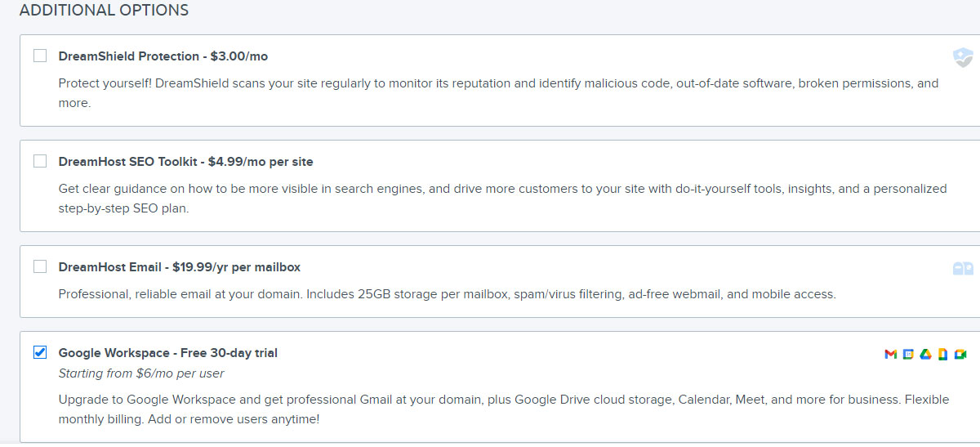Click the DreamShield shield icon

pos(963,57)
